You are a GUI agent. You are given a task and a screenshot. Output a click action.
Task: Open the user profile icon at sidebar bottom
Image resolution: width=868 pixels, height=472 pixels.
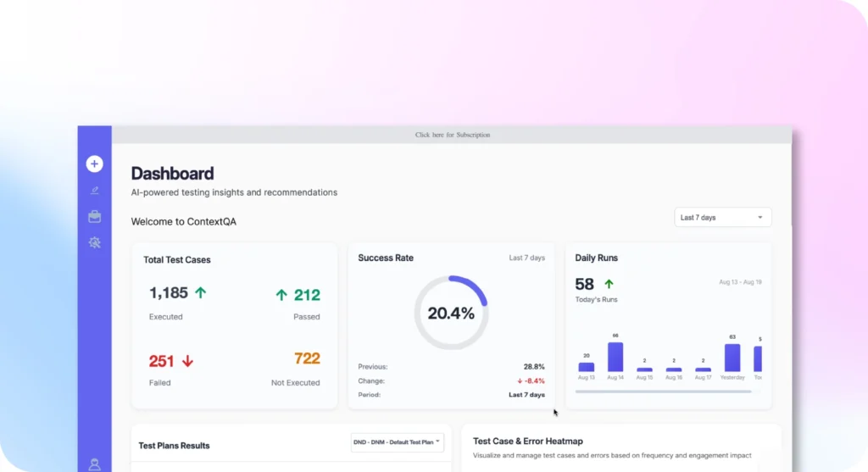coord(94,464)
